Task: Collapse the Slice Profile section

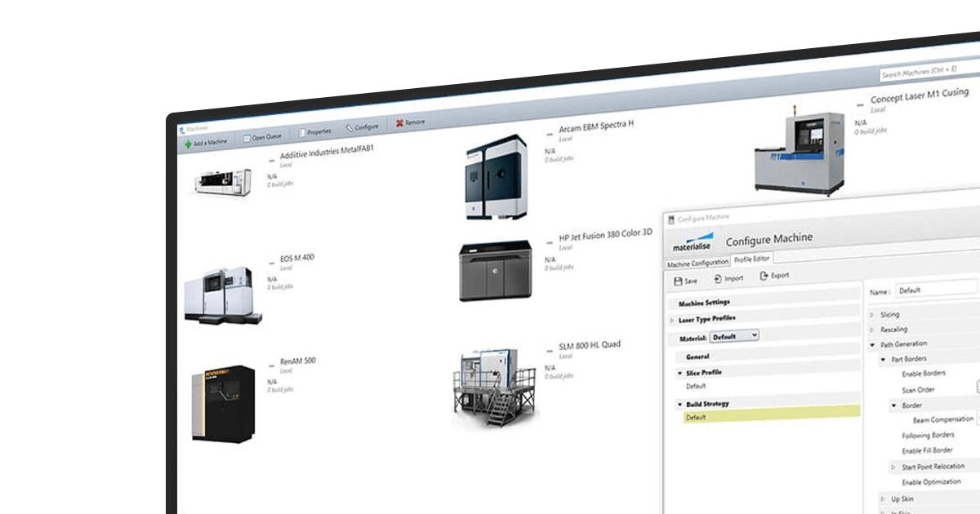Action: (x=679, y=373)
